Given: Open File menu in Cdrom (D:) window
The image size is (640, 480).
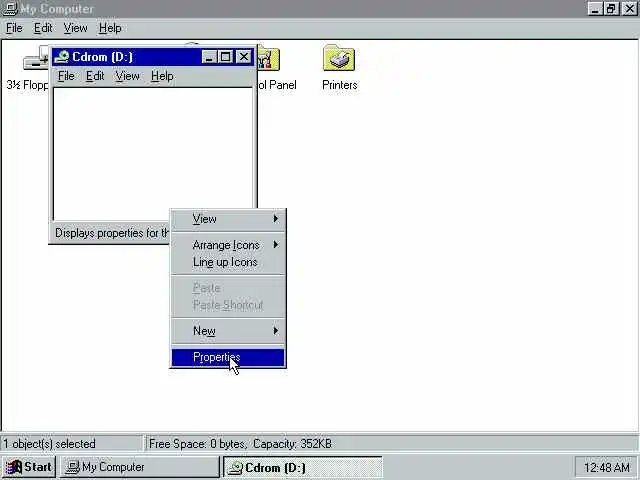Looking at the screenshot, I should (x=66, y=76).
